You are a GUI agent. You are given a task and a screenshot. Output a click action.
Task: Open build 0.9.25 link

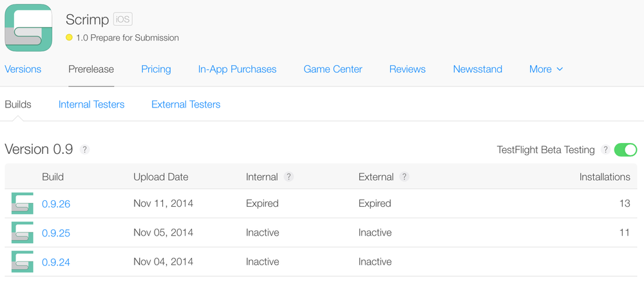point(56,233)
